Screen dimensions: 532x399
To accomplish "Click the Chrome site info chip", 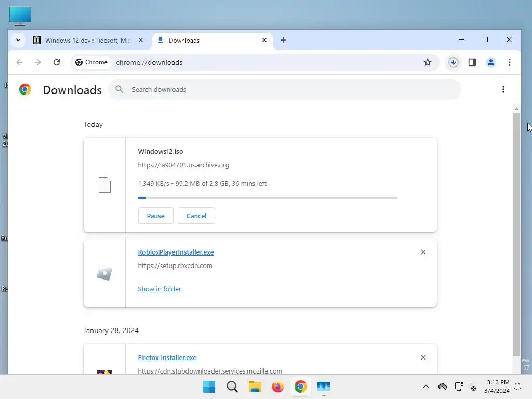I will pyautogui.click(x=91, y=62).
